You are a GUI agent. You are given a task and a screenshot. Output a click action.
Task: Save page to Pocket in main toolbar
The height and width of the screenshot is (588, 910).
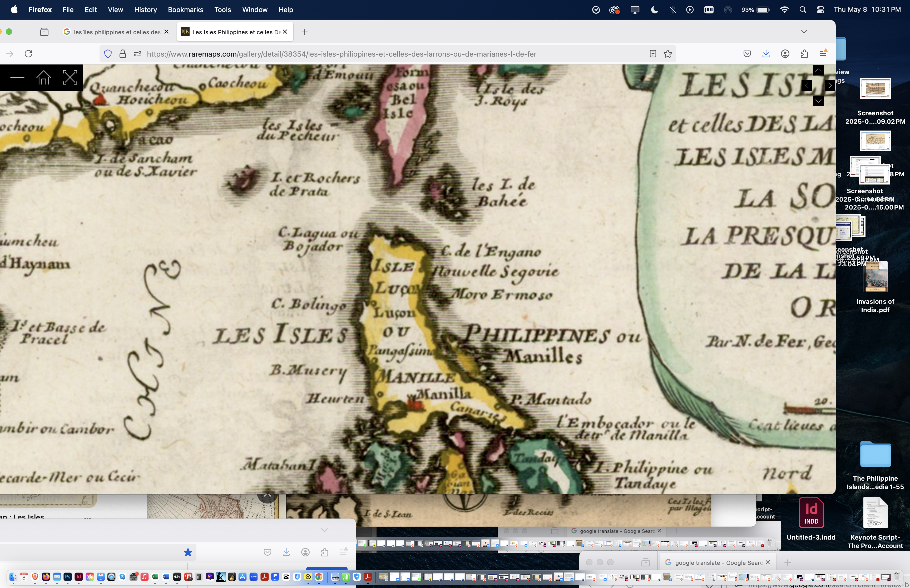click(x=747, y=54)
